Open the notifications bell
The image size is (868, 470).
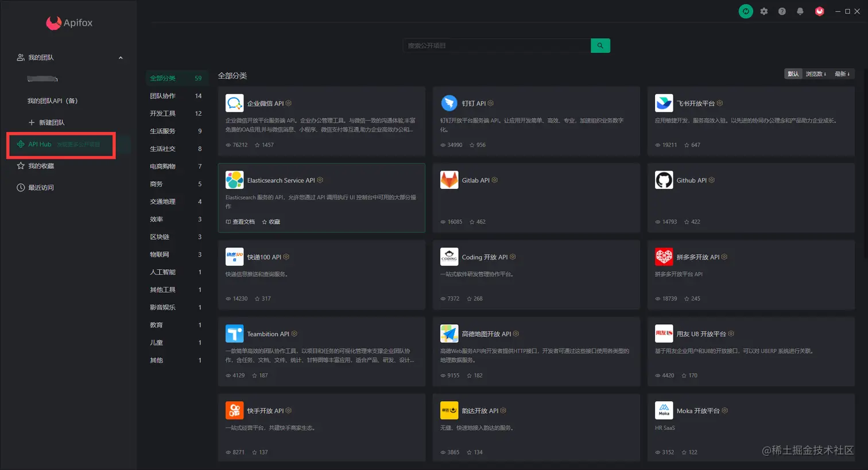[x=800, y=11]
